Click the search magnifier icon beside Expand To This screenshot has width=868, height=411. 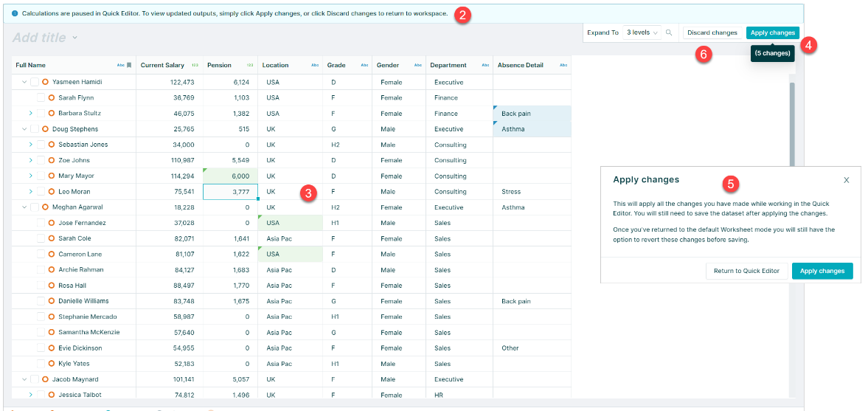click(x=669, y=32)
